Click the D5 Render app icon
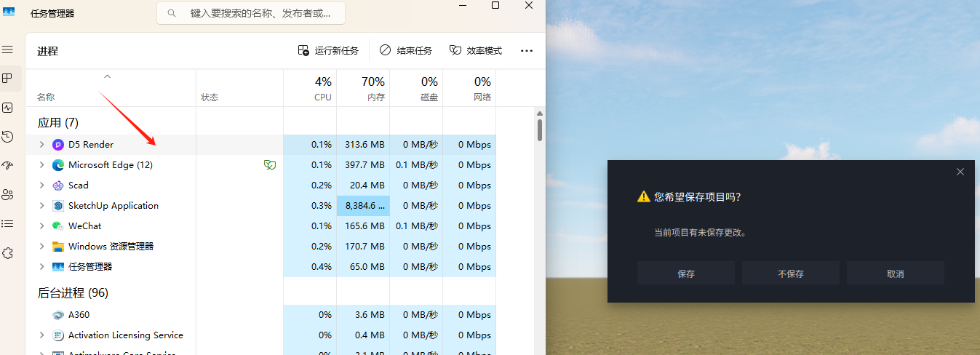The width and height of the screenshot is (980, 355). (x=58, y=145)
